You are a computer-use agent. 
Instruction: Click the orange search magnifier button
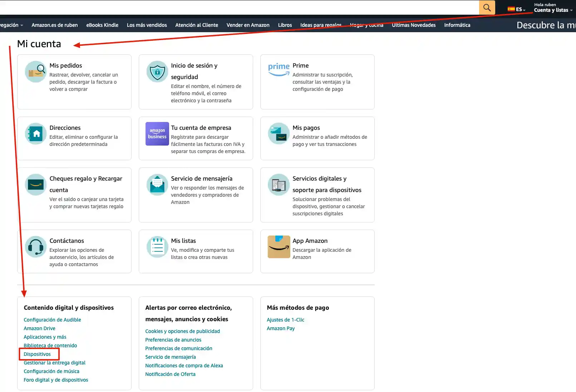pyautogui.click(x=487, y=8)
